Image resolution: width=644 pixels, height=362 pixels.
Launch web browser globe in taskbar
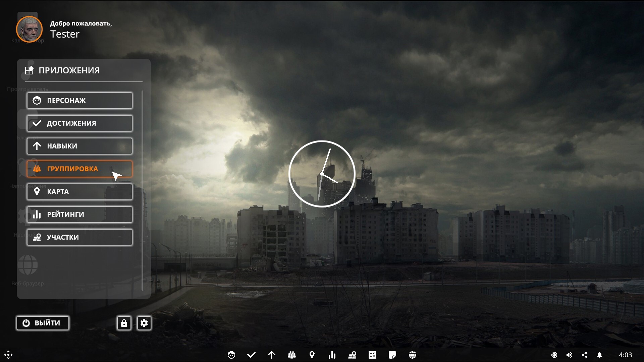click(x=413, y=355)
